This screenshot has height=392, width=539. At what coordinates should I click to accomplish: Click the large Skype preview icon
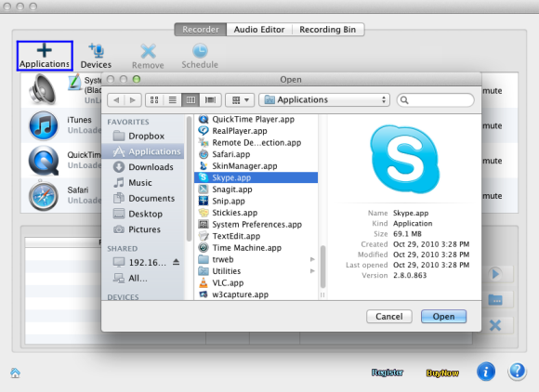[x=405, y=159]
